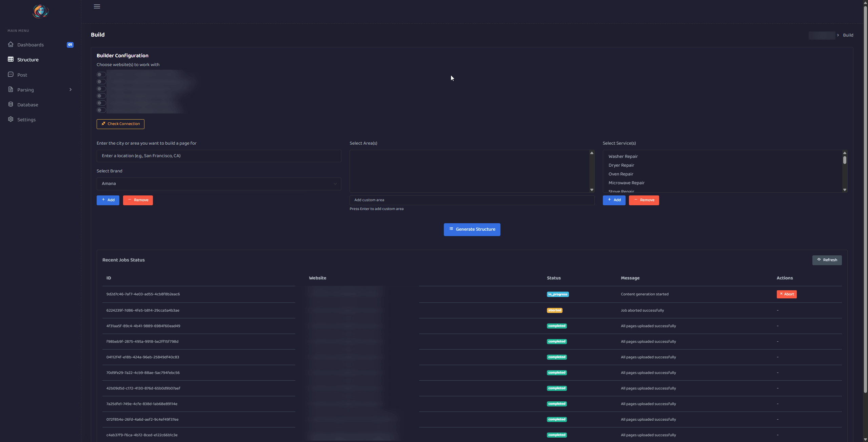Click the location input field
Screen dimensions: 868x442
coord(219,156)
